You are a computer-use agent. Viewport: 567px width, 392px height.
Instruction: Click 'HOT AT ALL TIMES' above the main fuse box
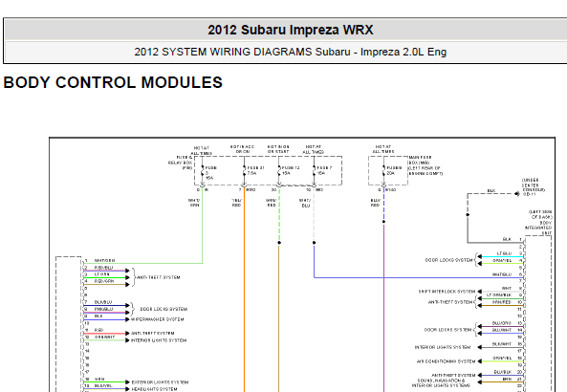[x=383, y=149]
